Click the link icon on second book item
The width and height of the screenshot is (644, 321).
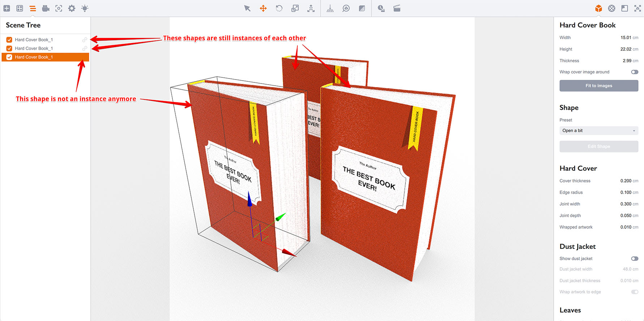85,48
